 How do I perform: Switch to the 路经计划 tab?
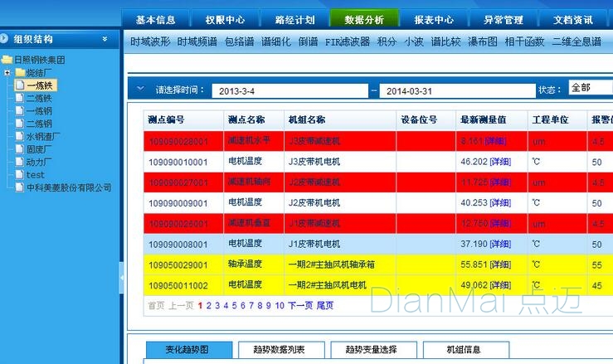[294, 19]
